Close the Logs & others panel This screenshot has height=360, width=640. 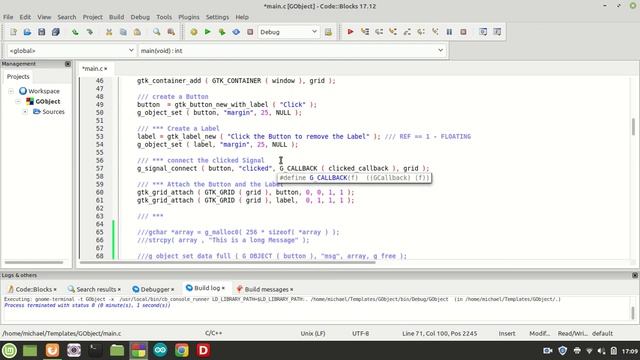click(x=635, y=275)
